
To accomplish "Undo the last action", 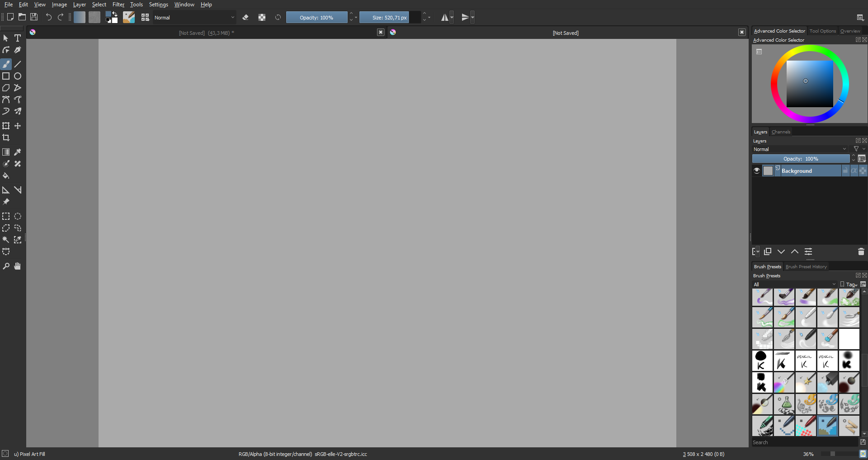I will pos(49,17).
